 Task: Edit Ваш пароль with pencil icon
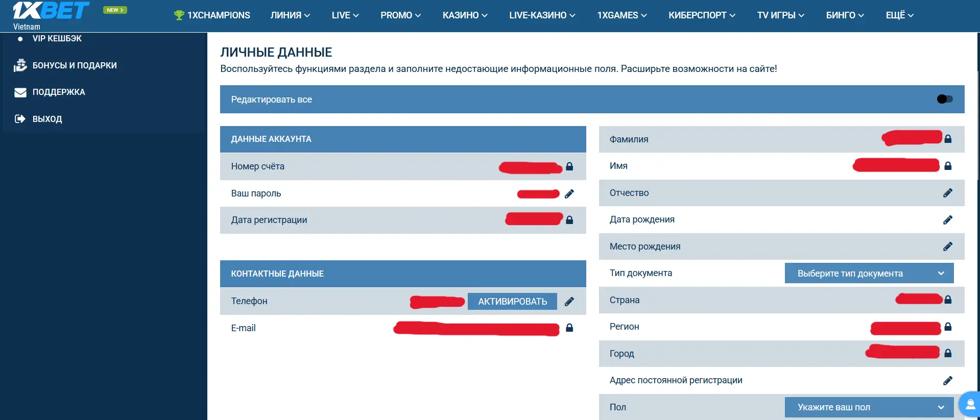pyautogui.click(x=569, y=193)
